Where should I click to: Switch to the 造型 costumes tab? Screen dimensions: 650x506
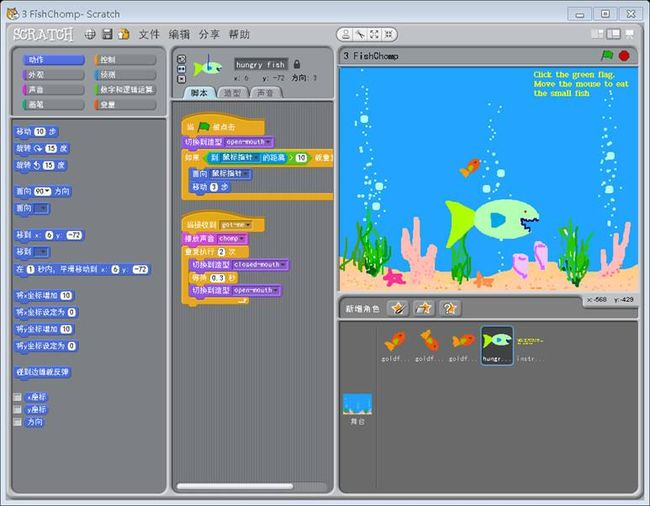point(232,92)
